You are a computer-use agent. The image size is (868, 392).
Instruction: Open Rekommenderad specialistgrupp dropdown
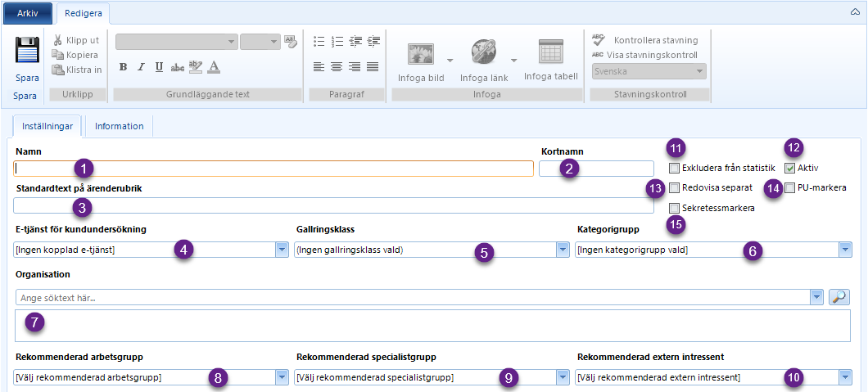click(x=563, y=377)
